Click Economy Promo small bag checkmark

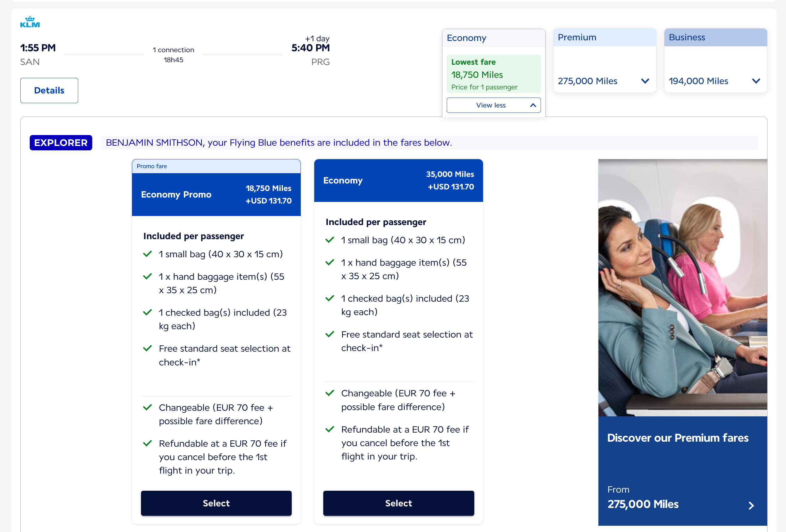pyautogui.click(x=148, y=254)
